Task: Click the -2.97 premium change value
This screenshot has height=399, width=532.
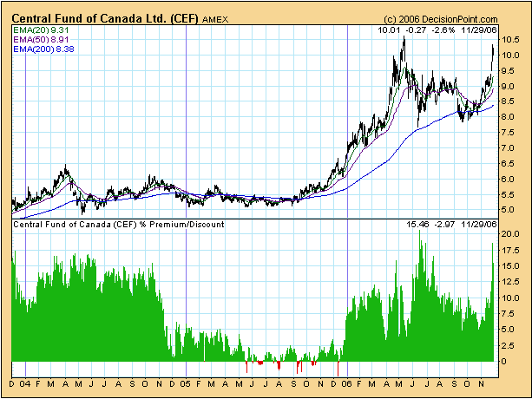Action: point(448,224)
